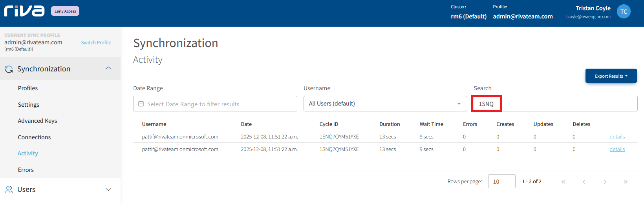The image size is (644, 204).
Task: Expand the Users sidebar section
Action: click(x=108, y=189)
